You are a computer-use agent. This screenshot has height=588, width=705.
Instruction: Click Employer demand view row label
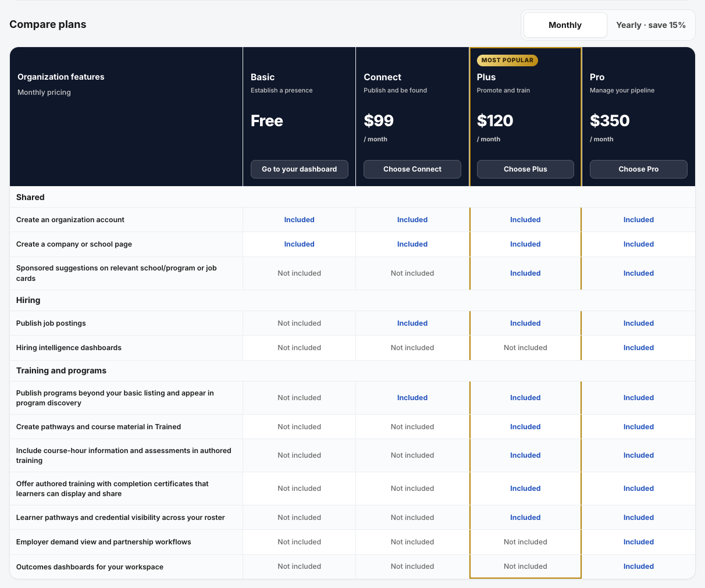tap(104, 542)
